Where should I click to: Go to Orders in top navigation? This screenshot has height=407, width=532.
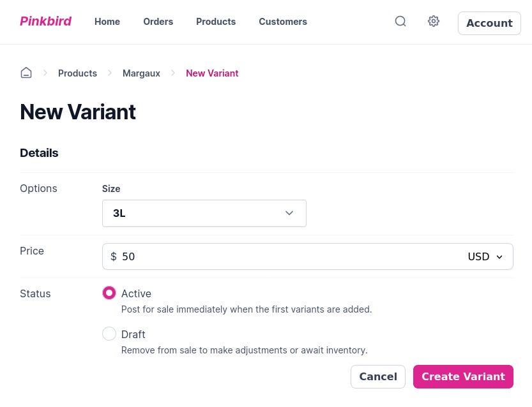pyautogui.click(x=158, y=22)
